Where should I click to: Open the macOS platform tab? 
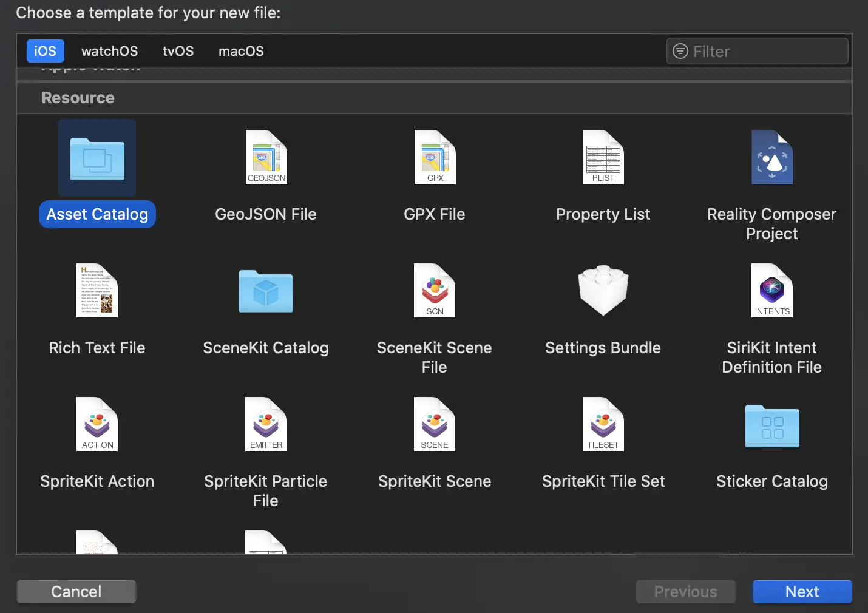coord(242,51)
